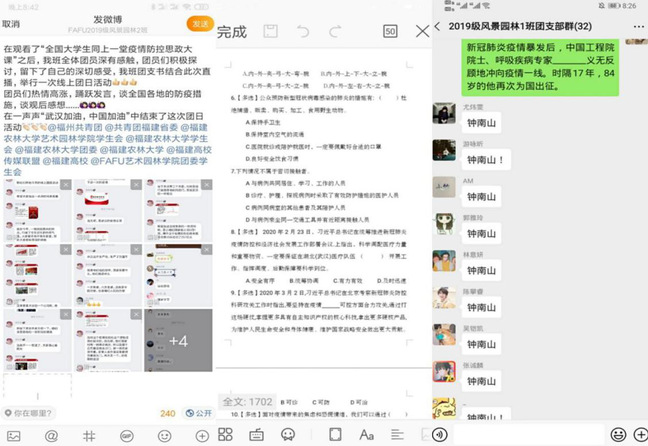Switch to voice input in WeChat
This screenshot has height=446, width=648.
(x=440, y=434)
